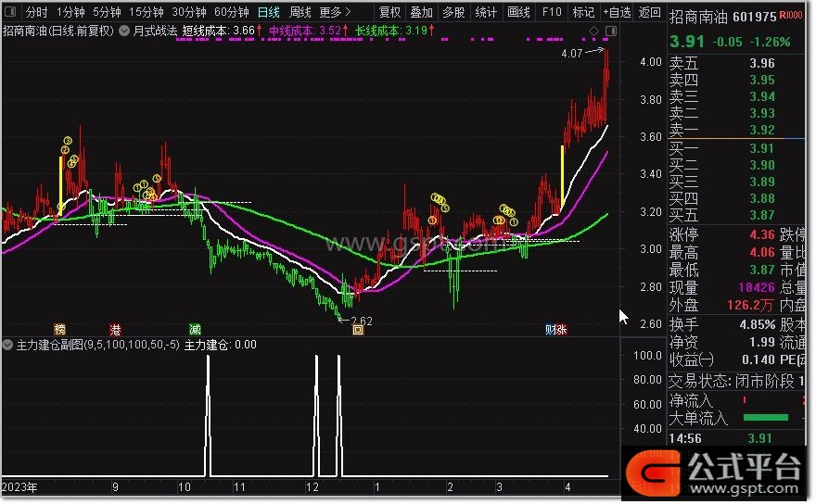Click the 交易状态: 闭市阶段 row
The width and height of the screenshot is (816, 504).
click(736, 382)
